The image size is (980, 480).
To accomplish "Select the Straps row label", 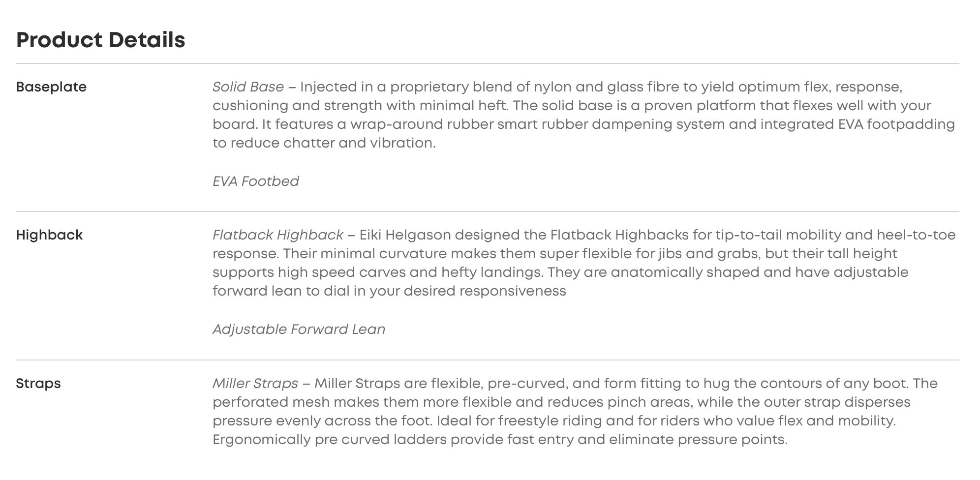I will pos(38,384).
